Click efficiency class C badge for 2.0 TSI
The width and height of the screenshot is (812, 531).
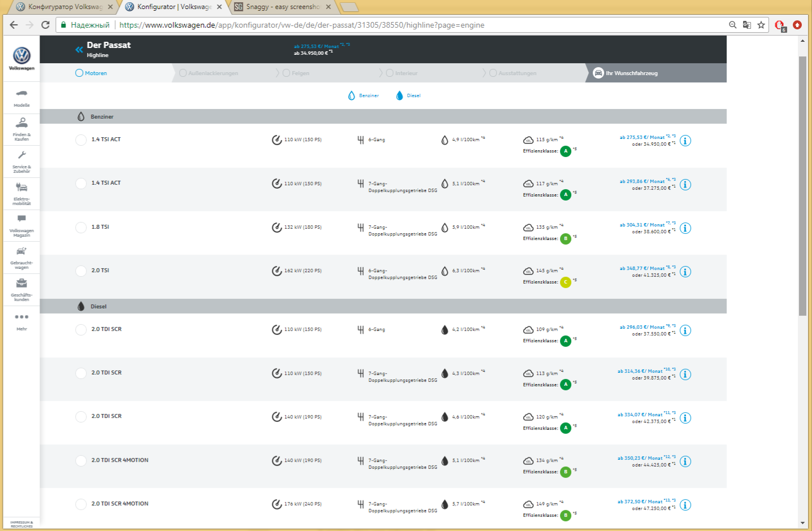coord(566,282)
